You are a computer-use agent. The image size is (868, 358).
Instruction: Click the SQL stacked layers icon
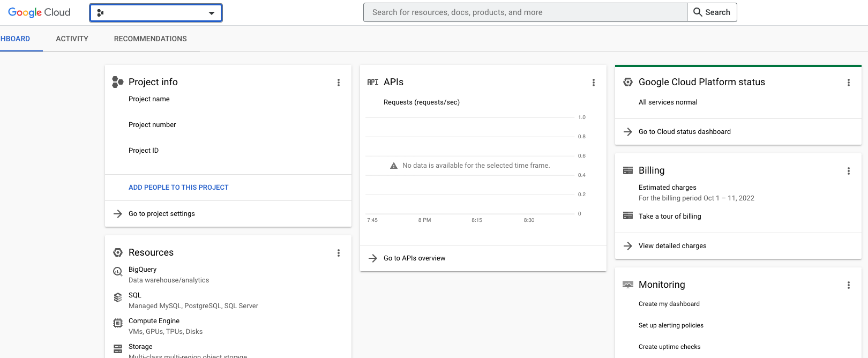[118, 297]
